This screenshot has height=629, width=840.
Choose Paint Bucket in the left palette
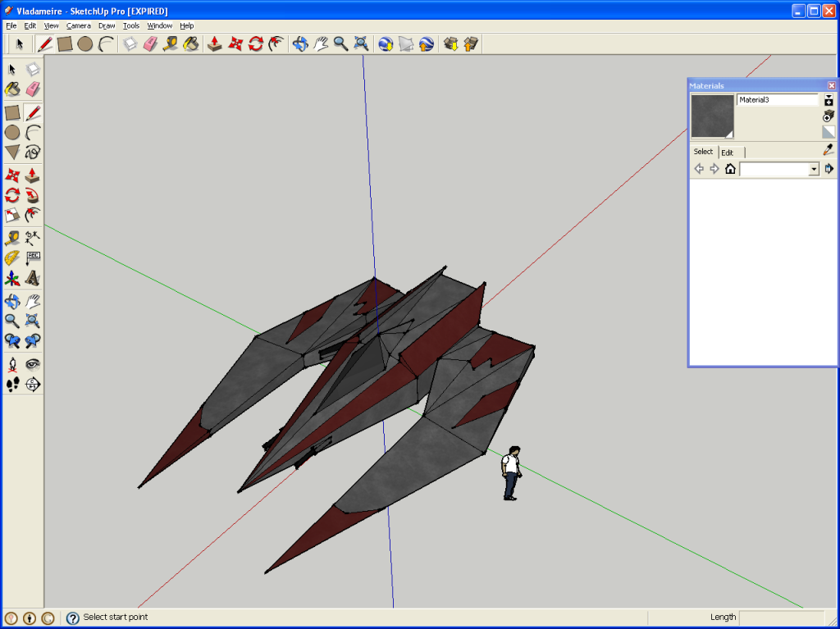(x=13, y=89)
